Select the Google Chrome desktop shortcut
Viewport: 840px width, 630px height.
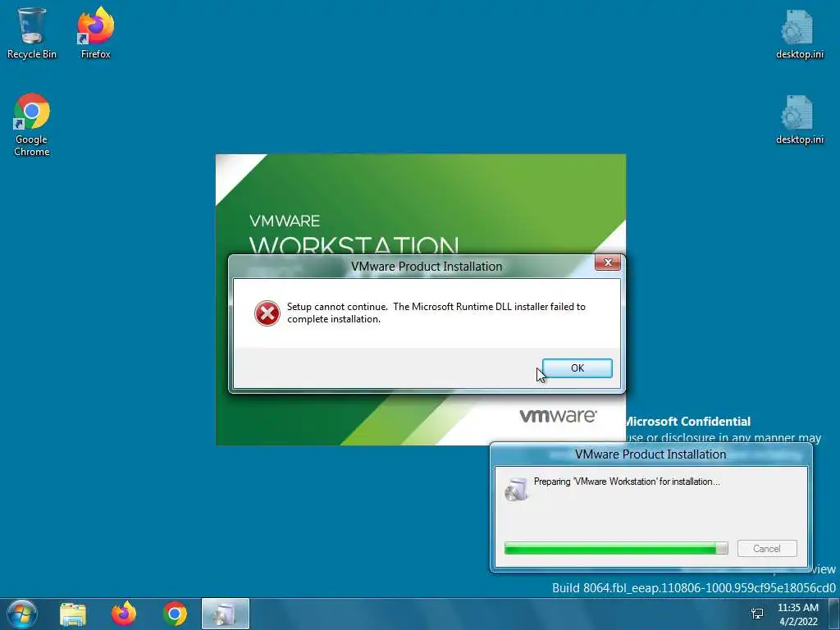32,125
